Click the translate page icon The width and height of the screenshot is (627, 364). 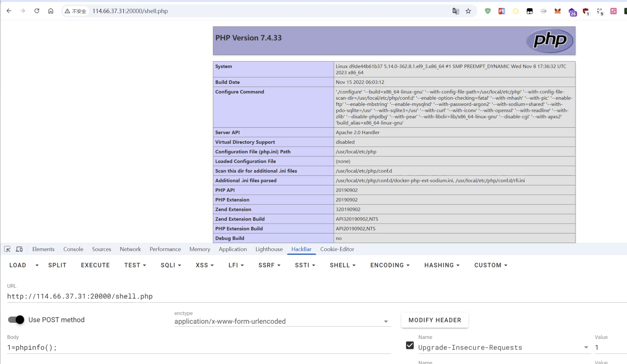pyautogui.click(x=456, y=11)
